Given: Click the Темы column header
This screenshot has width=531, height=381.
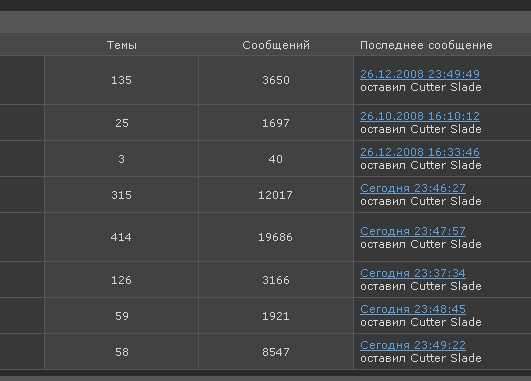Looking at the screenshot, I should pos(122,45).
